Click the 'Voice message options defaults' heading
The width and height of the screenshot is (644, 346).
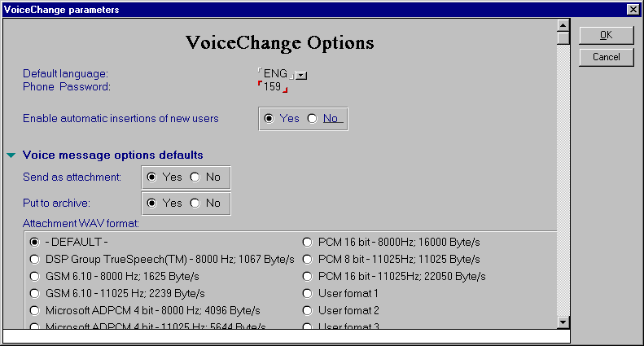113,155
